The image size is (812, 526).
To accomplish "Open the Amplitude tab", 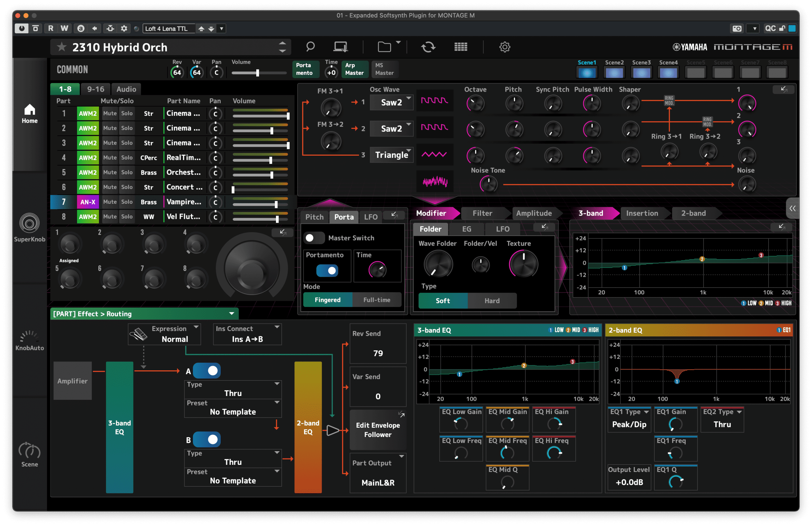I will tap(534, 213).
